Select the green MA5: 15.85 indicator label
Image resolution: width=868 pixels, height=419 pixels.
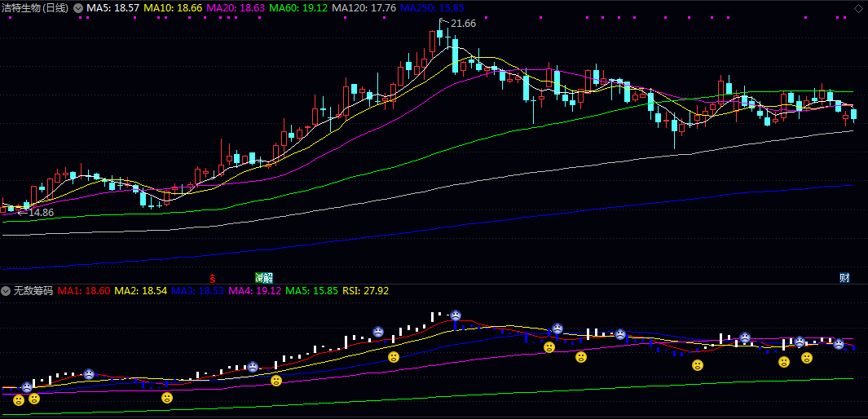[x=312, y=291]
